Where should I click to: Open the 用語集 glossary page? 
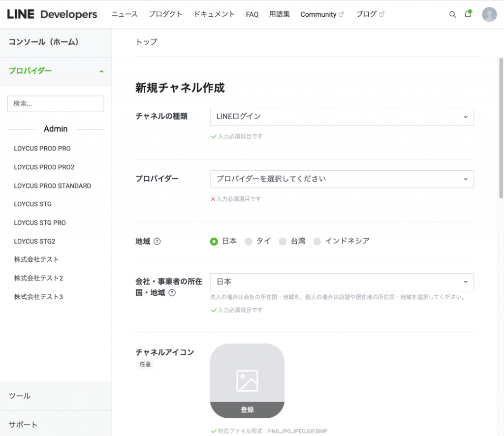pyautogui.click(x=280, y=14)
